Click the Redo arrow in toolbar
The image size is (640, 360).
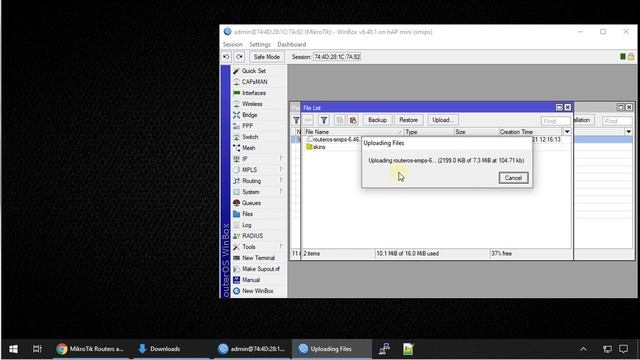pos(239,57)
